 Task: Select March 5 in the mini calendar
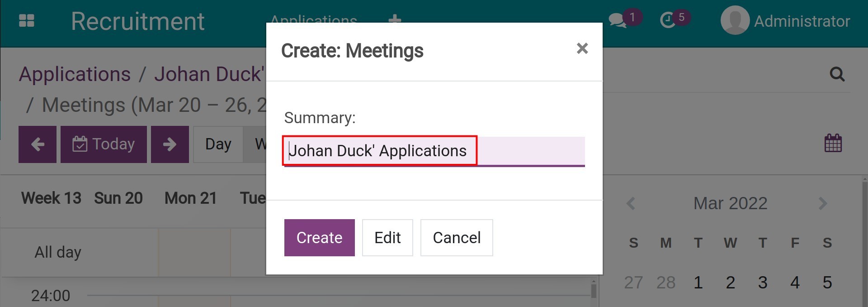(828, 282)
